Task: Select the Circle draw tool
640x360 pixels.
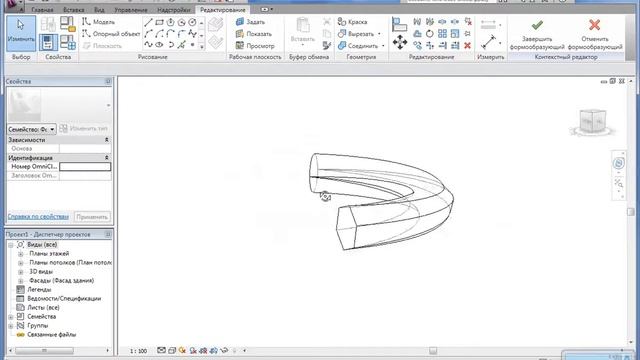Action: 192,22
